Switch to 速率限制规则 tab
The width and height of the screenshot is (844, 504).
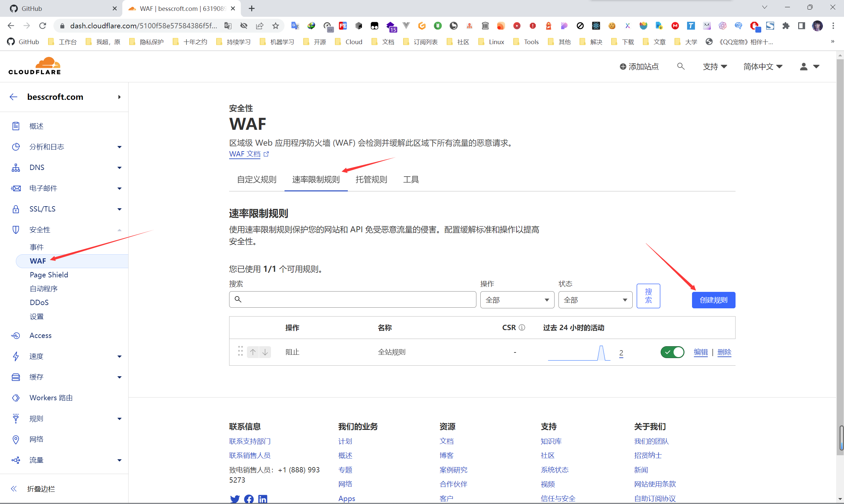[x=316, y=179]
